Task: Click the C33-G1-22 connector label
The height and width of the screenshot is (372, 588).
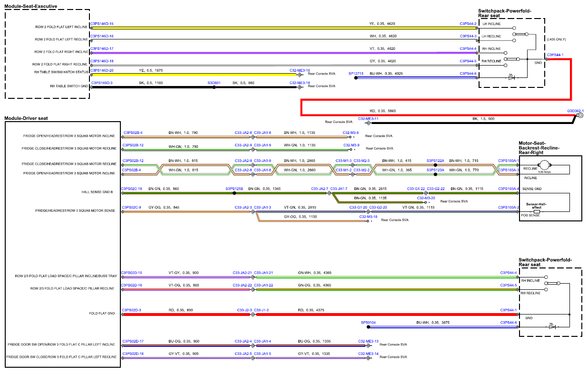Action: coord(416,189)
